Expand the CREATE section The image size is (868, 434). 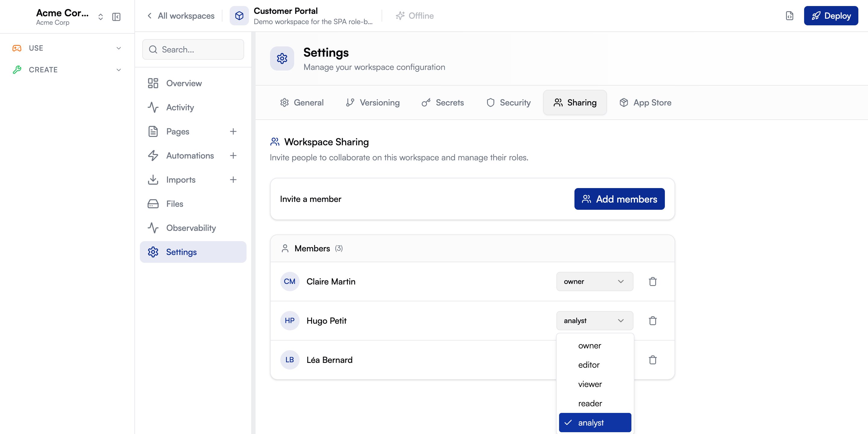click(67, 70)
